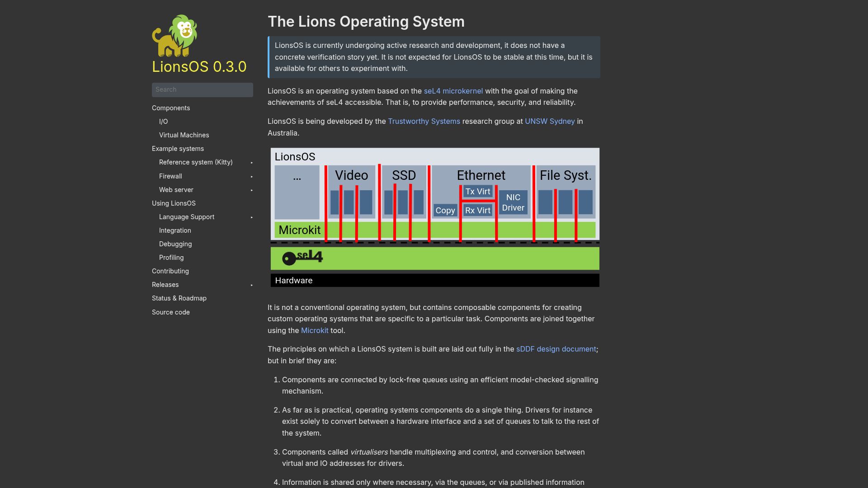Follow the Trustworthy Systems link
The width and height of the screenshot is (868, 488).
pyautogui.click(x=424, y=121)
